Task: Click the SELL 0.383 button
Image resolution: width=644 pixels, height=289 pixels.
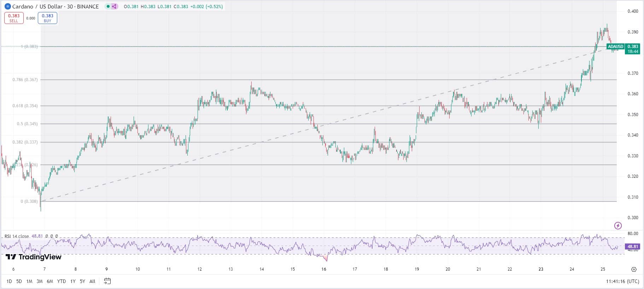Action: [14, 18]
